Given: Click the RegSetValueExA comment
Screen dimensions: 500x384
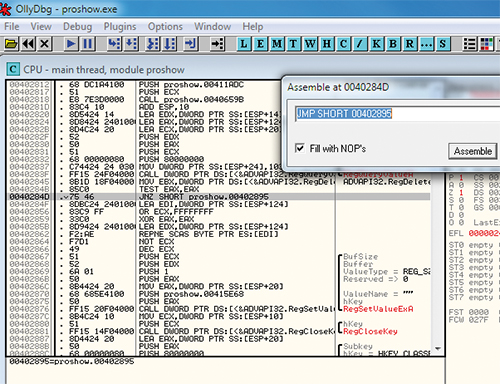Looking at the screenshot, I should tap(378, 309).
